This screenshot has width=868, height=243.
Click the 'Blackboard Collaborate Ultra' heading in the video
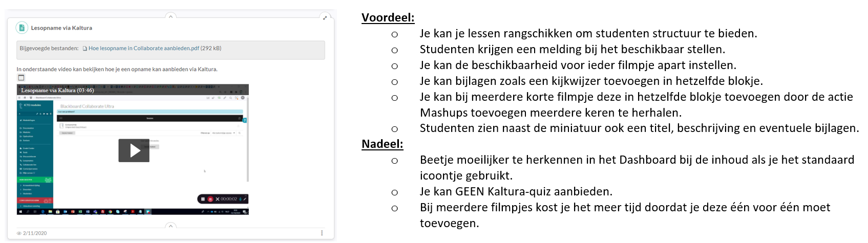click(x=87, y=106)
